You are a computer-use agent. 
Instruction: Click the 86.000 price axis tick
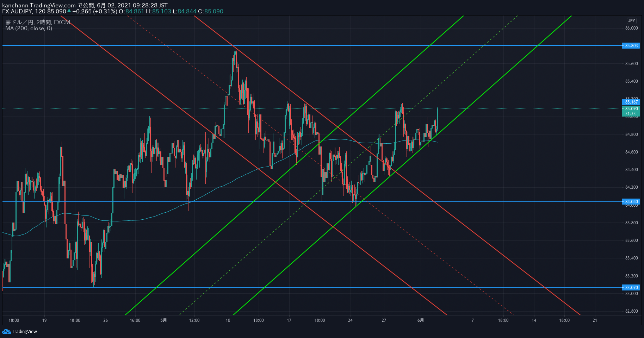pos(631,28)
